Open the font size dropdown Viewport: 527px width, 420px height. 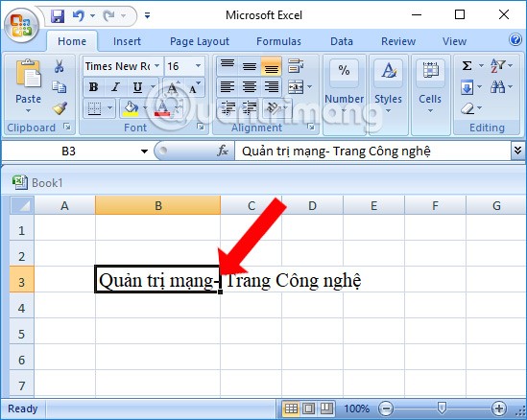(198, 66)
